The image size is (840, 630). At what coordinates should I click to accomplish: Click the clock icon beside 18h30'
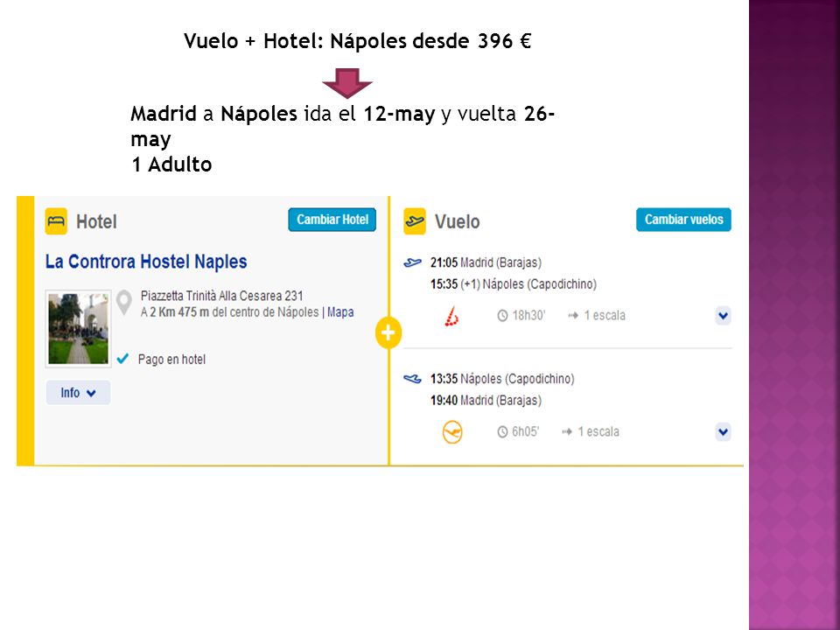tap(502, 316)
